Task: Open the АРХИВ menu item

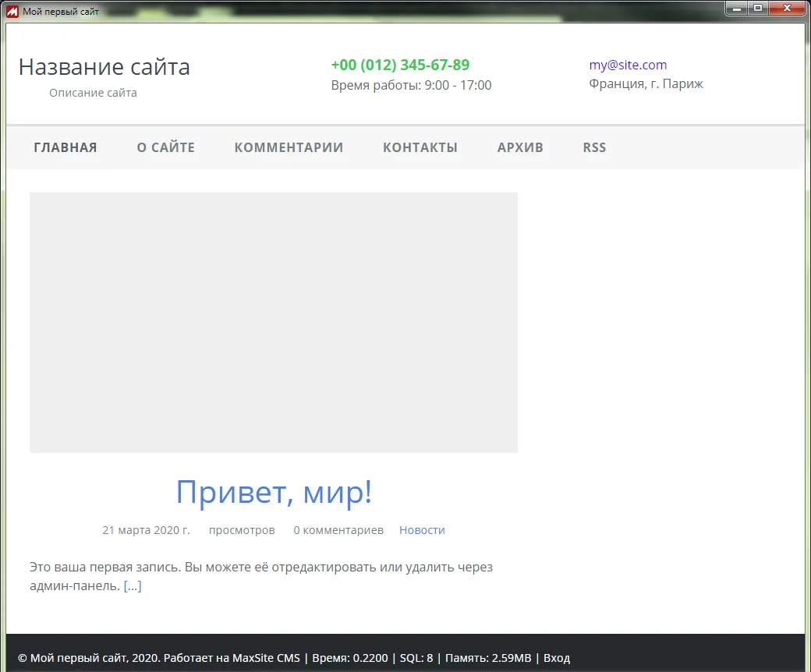Action: [520, 147]
